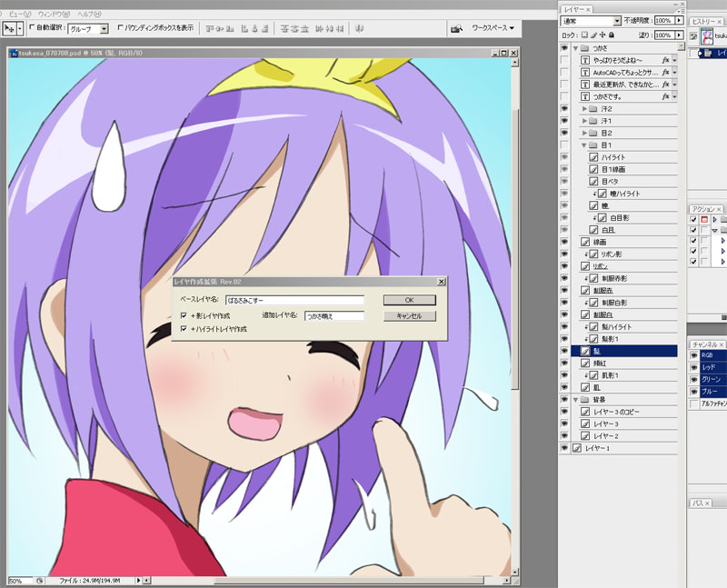
Task: Expand the 汗2 layer group
Action: [x=584, y=108]
